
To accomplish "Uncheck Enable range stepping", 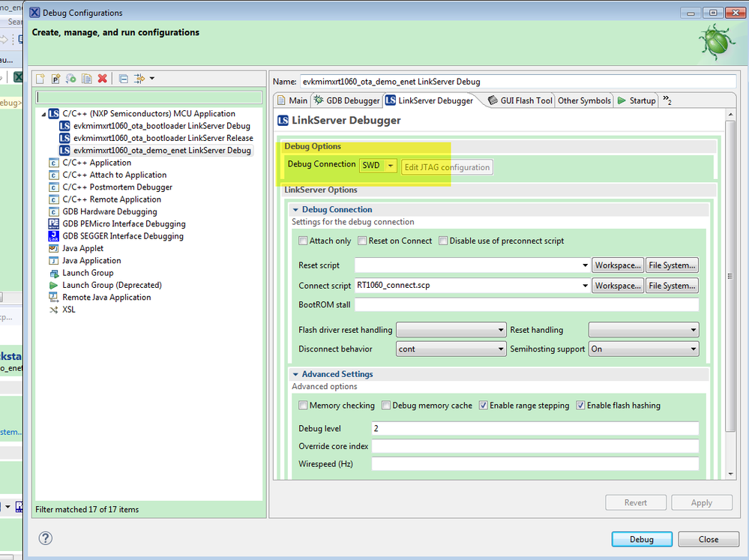I will [484, 405].
